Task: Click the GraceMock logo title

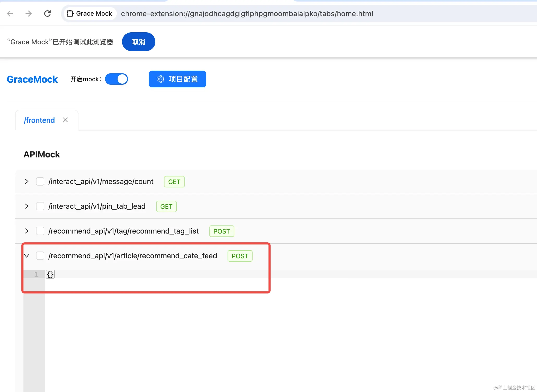Action: coord(32,79)
